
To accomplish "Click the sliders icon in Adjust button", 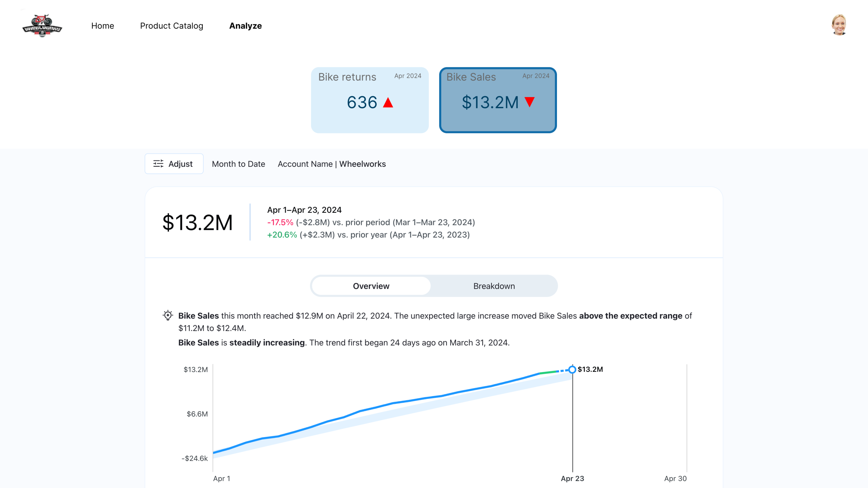I will point(158,164).
